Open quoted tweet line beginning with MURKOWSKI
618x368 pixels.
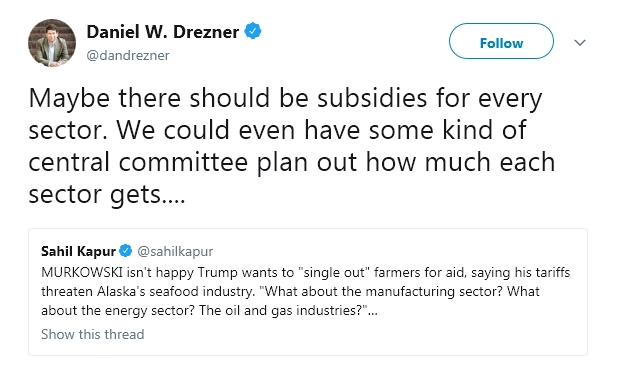(305, 273)
